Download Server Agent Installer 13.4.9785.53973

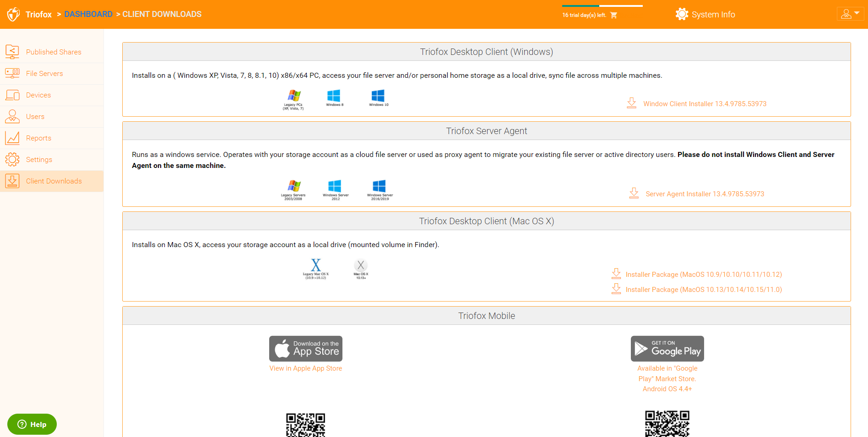(x=705, y=194)
